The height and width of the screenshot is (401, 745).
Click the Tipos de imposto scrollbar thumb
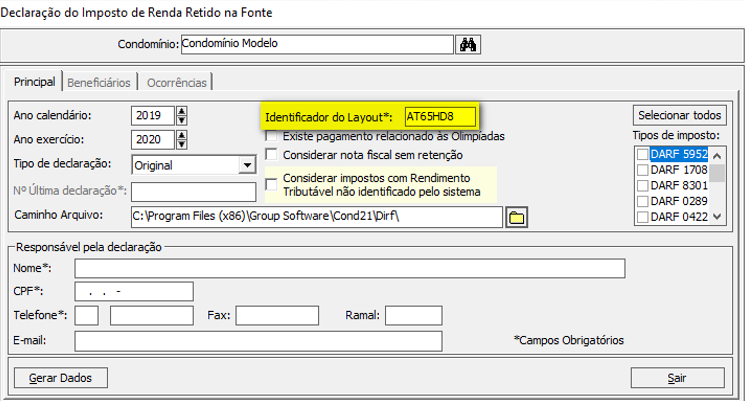click(717, 173)
